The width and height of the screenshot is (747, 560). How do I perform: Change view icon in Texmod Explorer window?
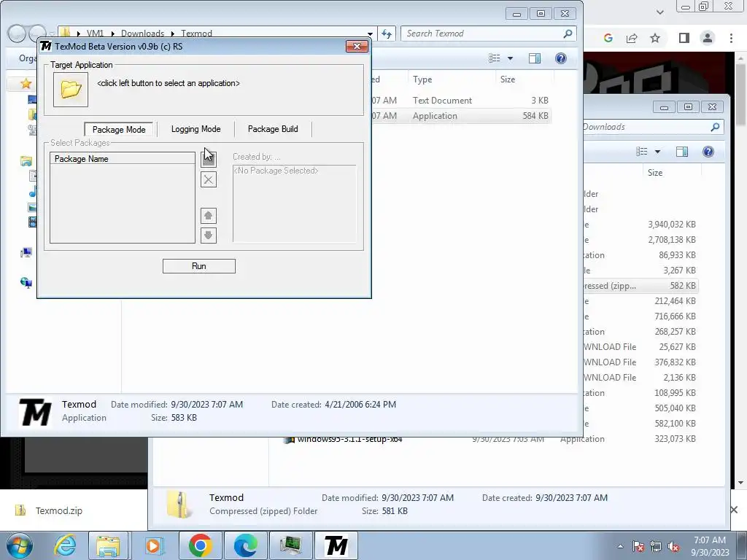pyautogui.click(x=495, y=58)
